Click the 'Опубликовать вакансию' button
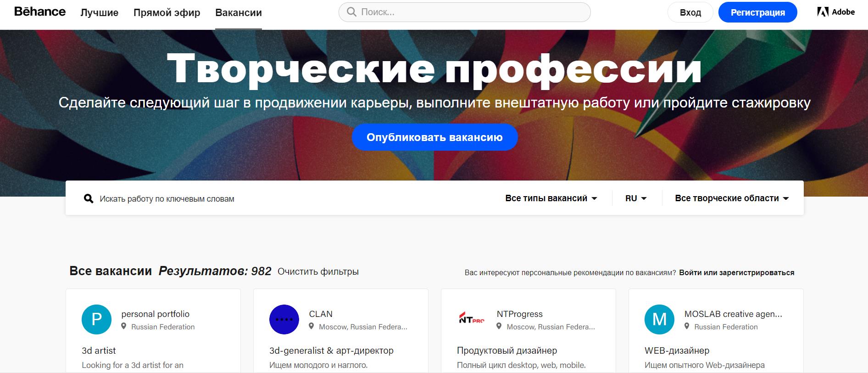 (434, 137)
